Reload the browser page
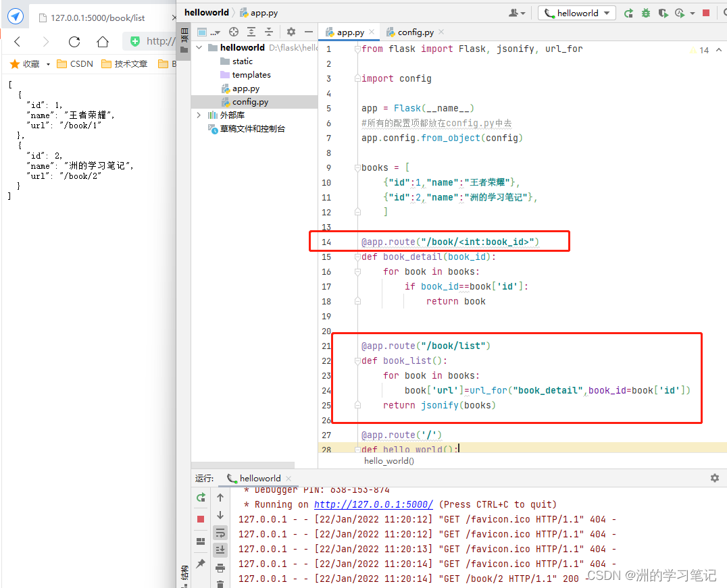 coord(74,42)
